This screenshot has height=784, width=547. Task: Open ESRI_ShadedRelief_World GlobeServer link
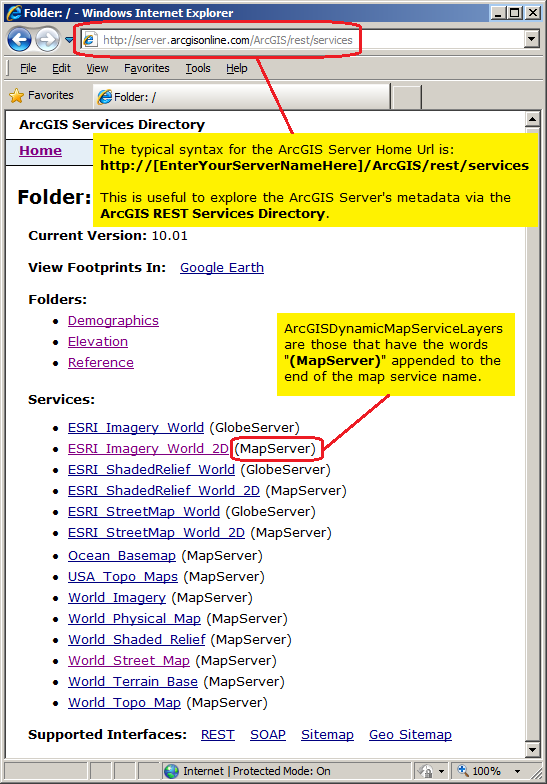152,470
